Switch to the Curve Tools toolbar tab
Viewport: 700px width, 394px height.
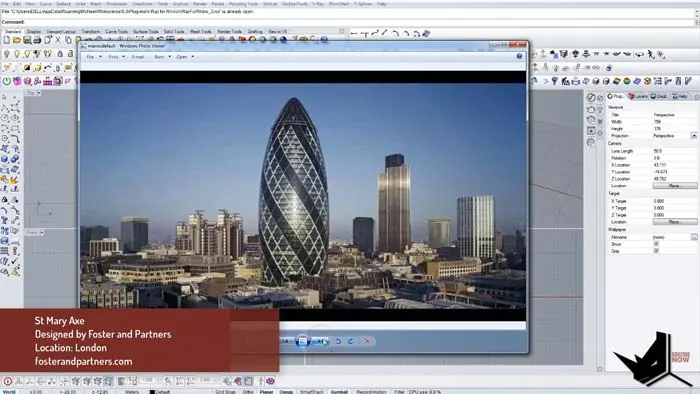116,31
